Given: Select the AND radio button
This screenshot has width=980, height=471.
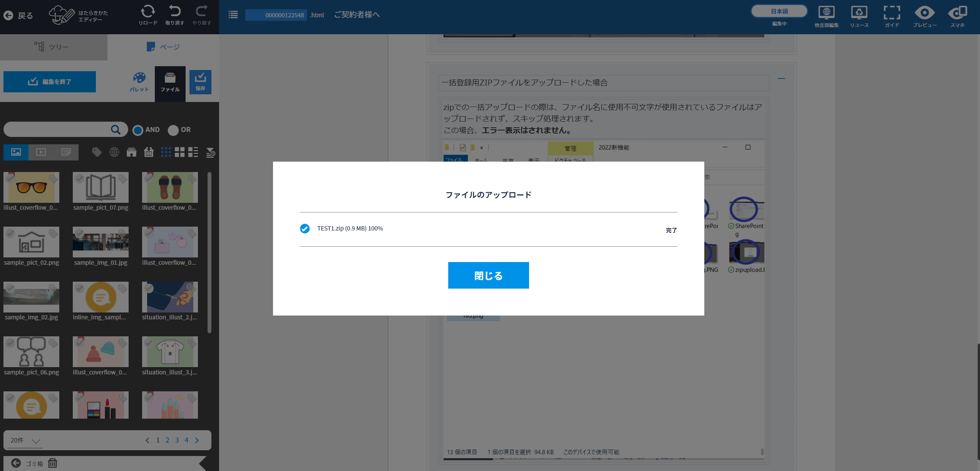Looking at the screenshot, I should tap(138, 130).
